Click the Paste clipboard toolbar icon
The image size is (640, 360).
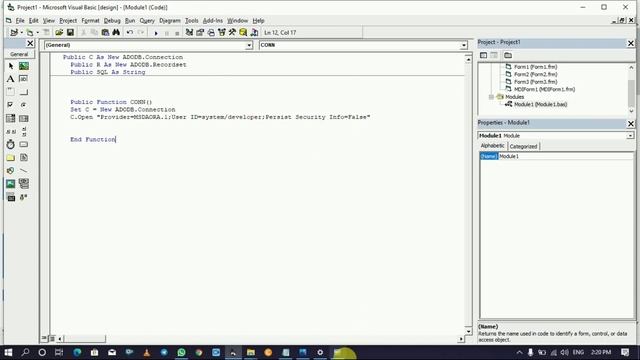pos(105,33)
